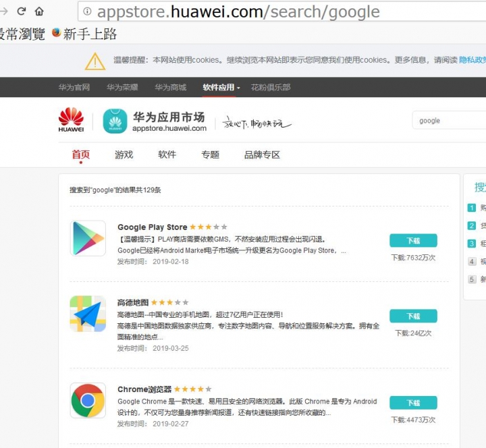Click the star rating of Chrome浏览器
Image resolution: width=486 pixels, height=448 pixels.
193,389
